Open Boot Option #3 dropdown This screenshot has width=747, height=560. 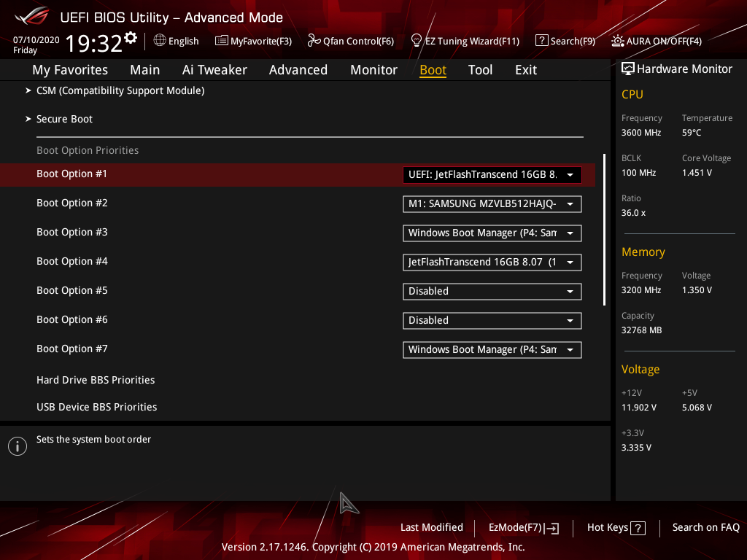492,233
